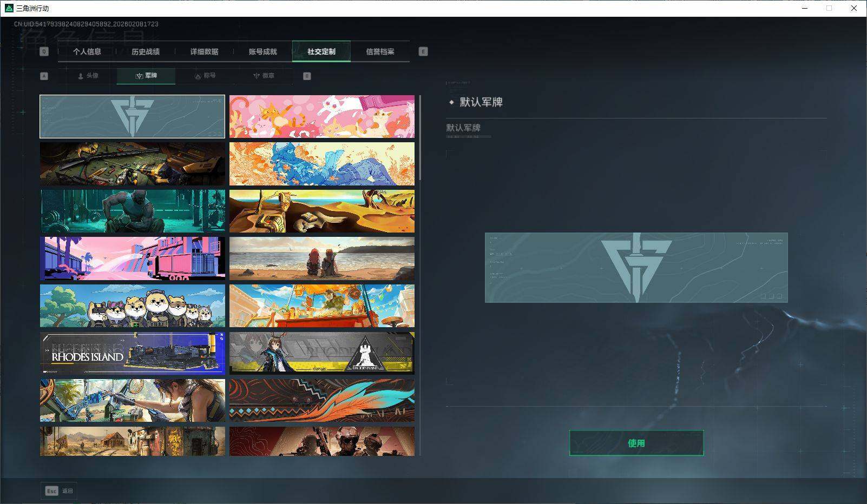
Task: Select the 军牌 sub-tab
Action: pyautogui.click(x=146, y=76)
